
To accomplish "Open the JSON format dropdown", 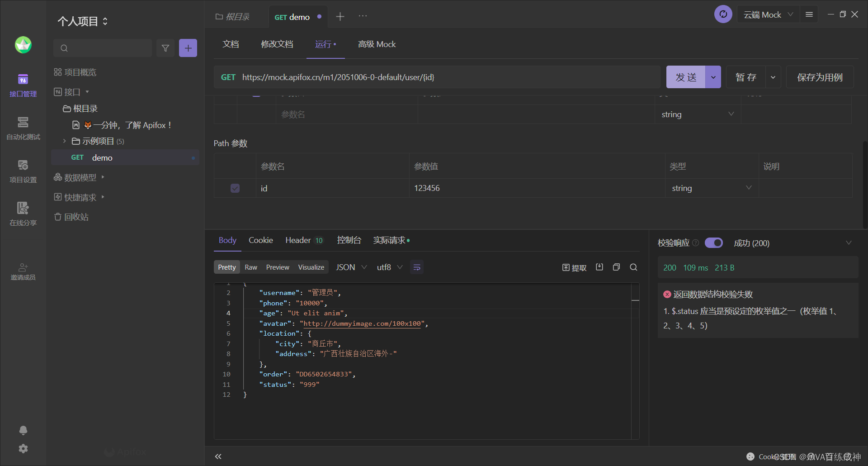I will [351, 267].
